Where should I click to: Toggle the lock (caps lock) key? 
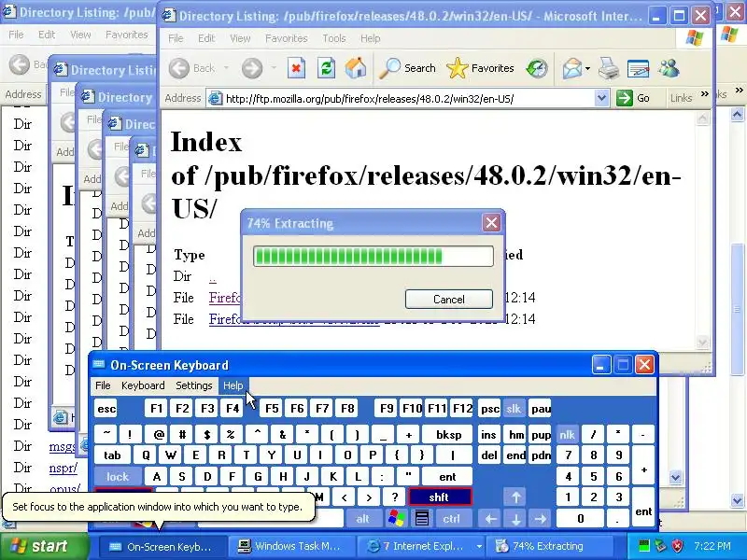pyautogui.click(x=118, y=476)
